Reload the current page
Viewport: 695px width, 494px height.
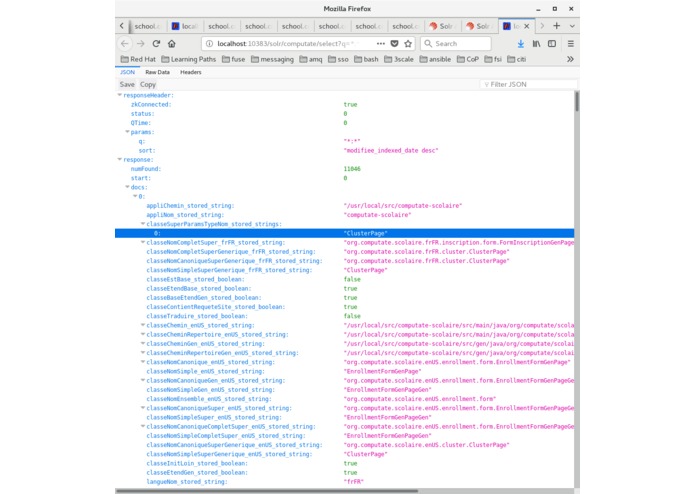point(156,43)
